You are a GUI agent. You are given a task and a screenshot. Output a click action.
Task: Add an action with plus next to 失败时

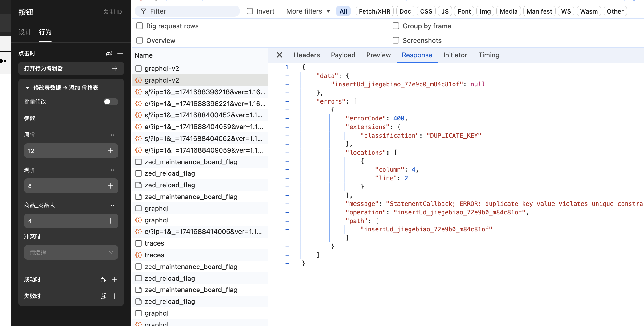tap(115, 296)
